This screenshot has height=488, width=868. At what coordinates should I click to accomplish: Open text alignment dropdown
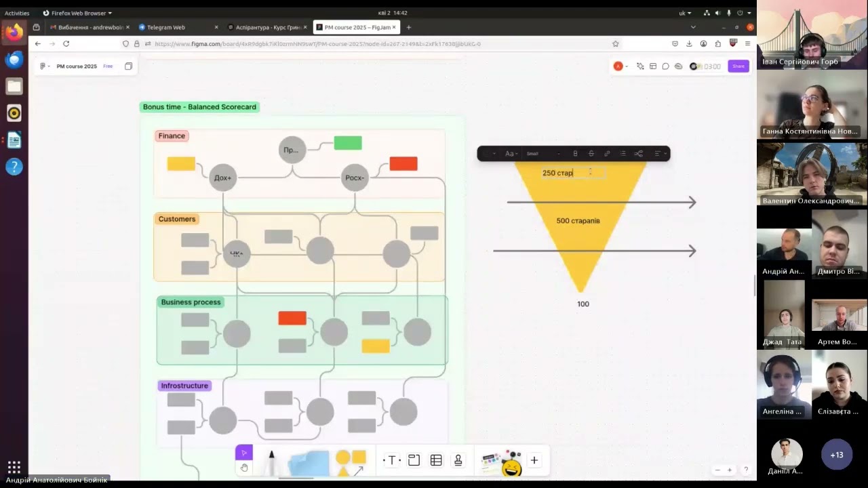[x=659, y=154]
